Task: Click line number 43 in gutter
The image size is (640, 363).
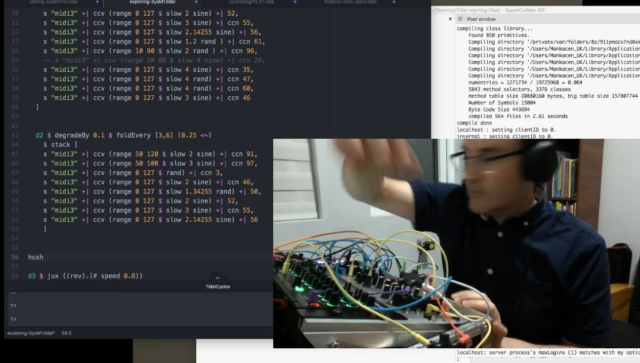Action: click(15, 135)
